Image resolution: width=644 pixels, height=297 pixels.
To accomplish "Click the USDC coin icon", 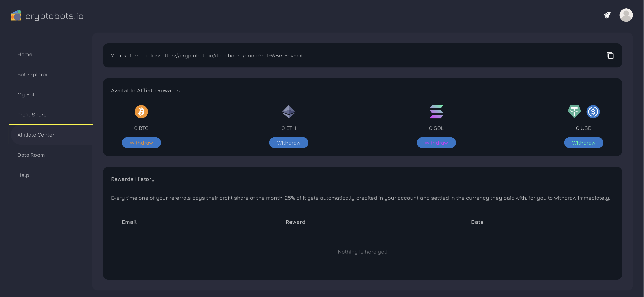I will click(593, 112).
